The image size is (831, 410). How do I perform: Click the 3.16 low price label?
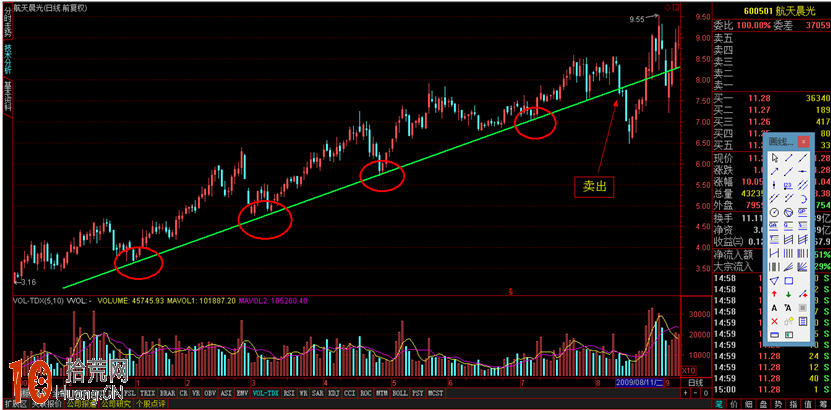pos(30,282)
